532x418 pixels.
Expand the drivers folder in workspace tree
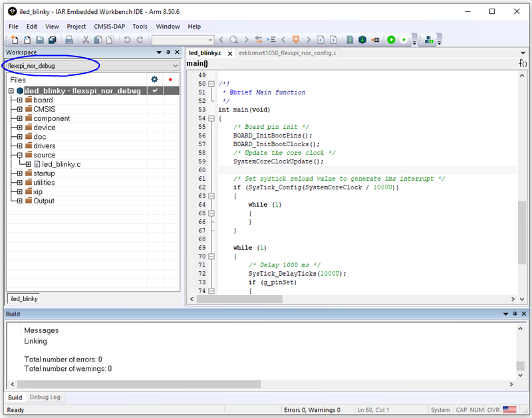point(20,146)
